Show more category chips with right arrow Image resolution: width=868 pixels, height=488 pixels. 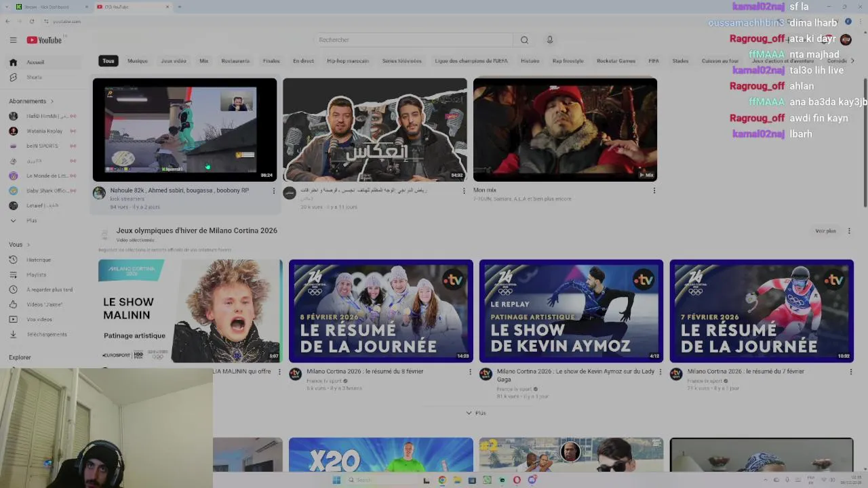[852, 61]
